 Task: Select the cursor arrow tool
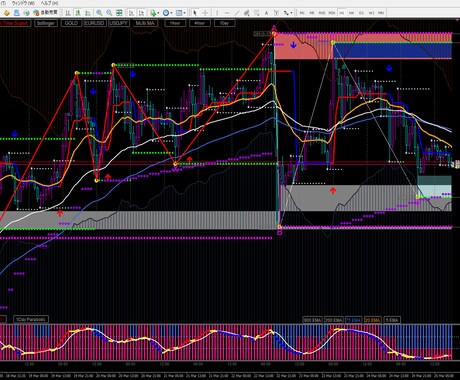point(195,13)
